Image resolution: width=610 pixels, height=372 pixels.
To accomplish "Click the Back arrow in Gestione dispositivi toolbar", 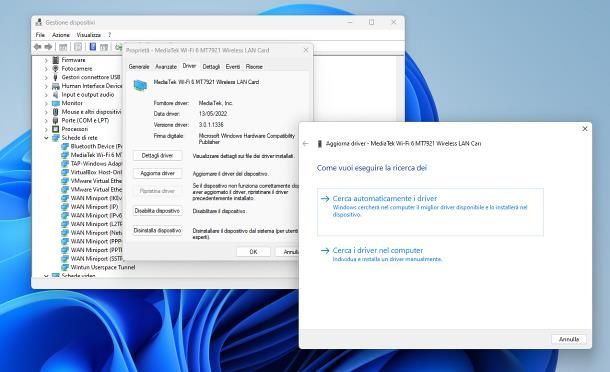I will [x=38, y=47].
